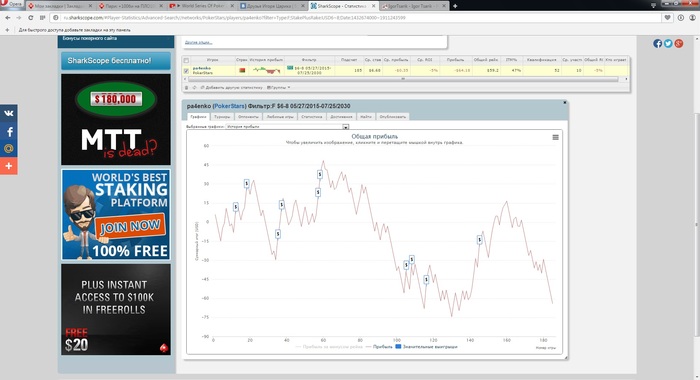
Task: Open a new browser tab
Action: pos(455,6)
